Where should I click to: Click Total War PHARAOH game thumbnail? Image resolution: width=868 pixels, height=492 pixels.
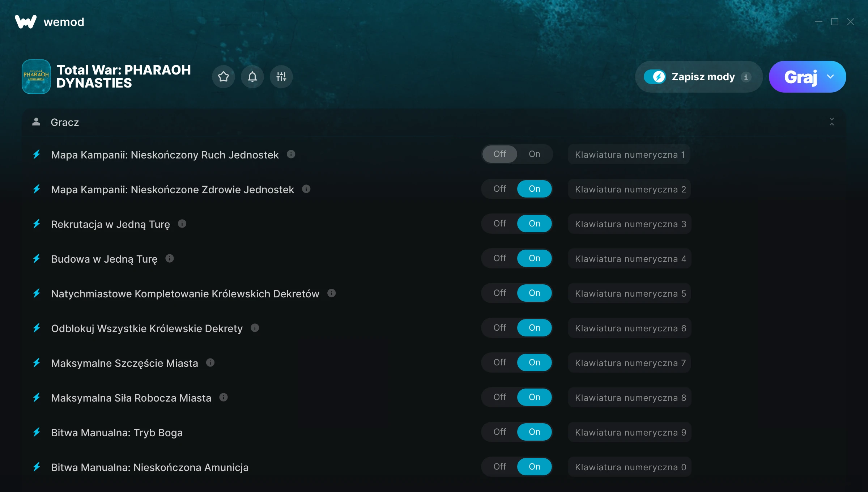tap(36, 77)
